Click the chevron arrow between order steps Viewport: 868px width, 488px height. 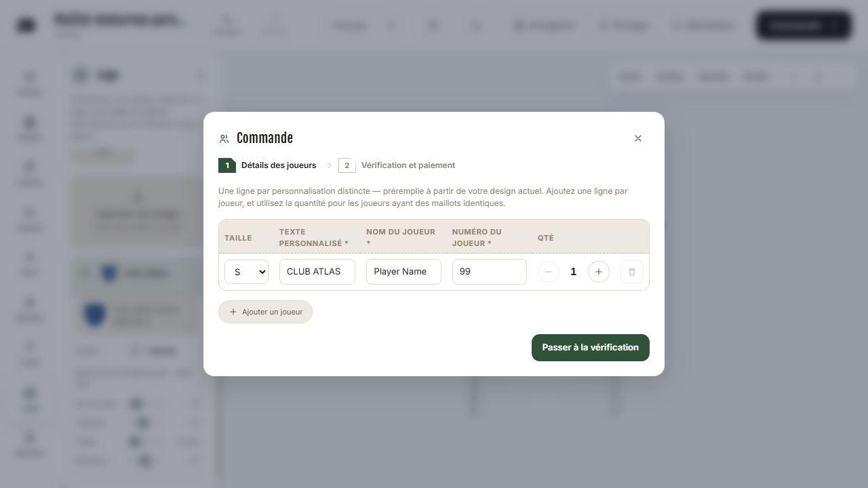[329, 165]
